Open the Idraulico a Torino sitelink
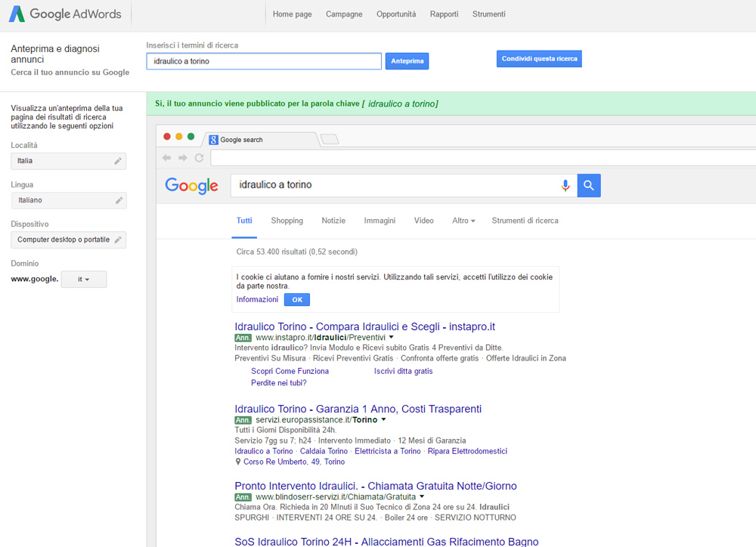This screenshot has width=756, height=547. (264, 451)
